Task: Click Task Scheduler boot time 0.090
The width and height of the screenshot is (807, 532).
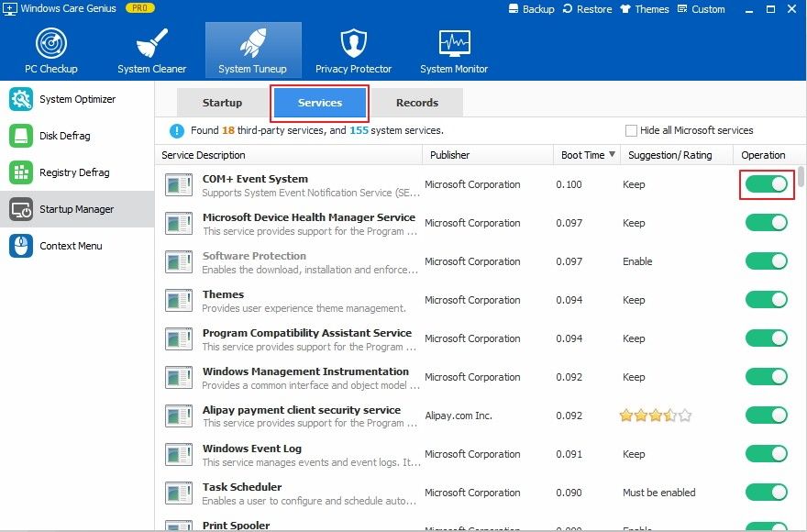Action: pyautogui.click(x=569, y=493)
